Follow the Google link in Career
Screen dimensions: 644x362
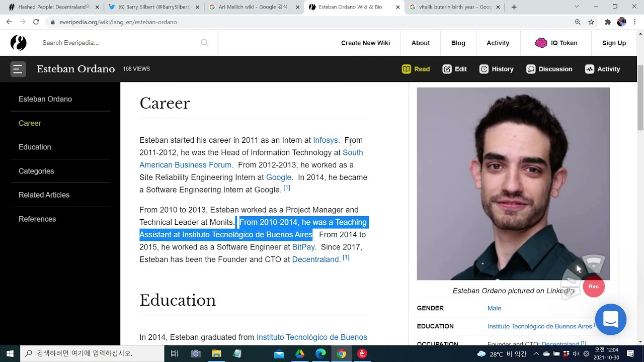tap(279, 177)
